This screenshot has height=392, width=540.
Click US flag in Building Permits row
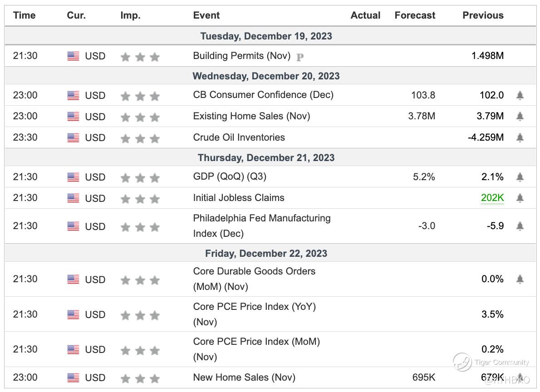pyautogui.click(x=73, y=56)
